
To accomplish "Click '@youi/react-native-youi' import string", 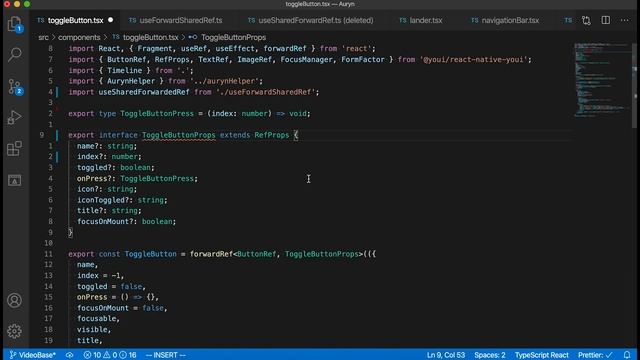I will pyautogui.click(x=473, y=60).
